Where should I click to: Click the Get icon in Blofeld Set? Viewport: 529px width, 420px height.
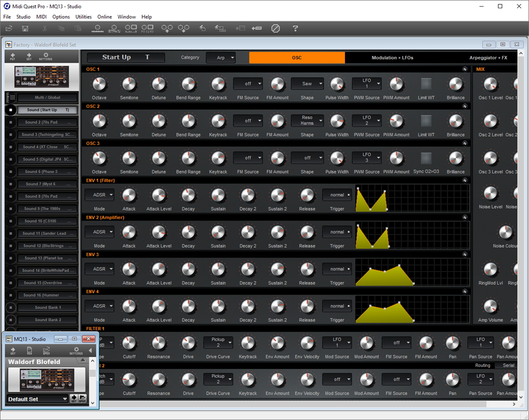coord(29,57)
